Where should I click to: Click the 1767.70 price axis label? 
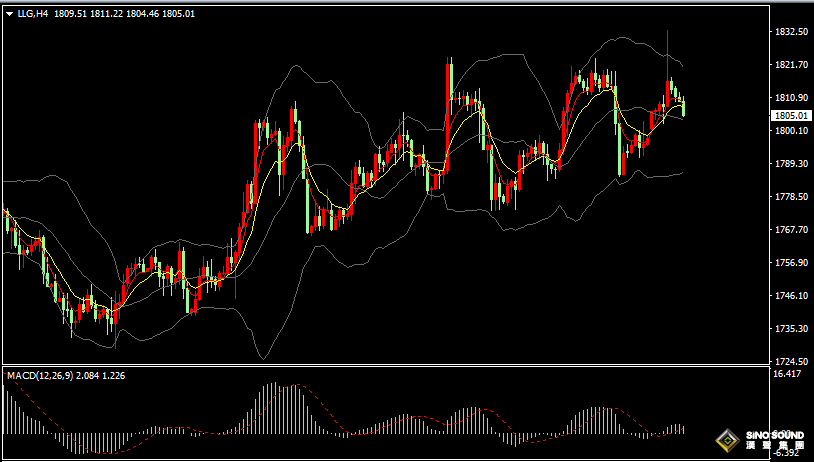[791, 230]
